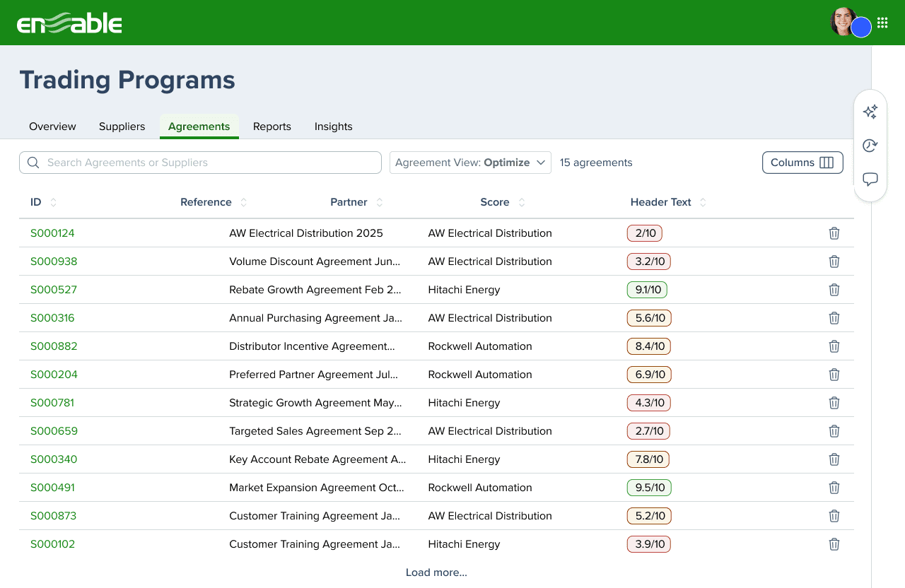Delete agreement S000938
Screen dimensions: 905x588
point(834,261)
